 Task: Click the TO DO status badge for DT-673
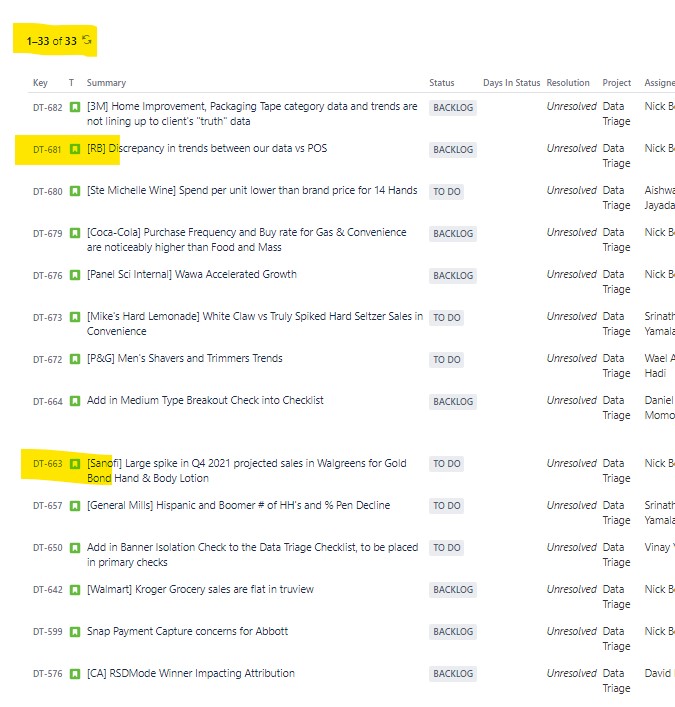(x=446, y=317)
